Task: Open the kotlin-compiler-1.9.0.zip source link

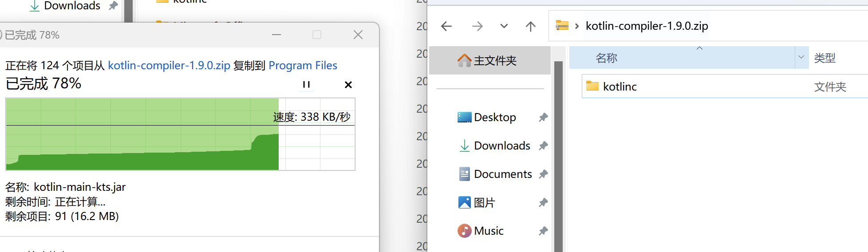Action: (169, 65)
